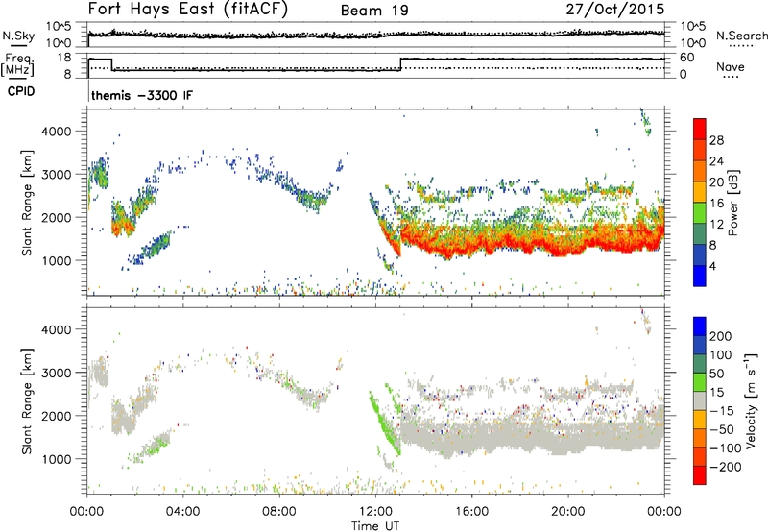Click the '18' frequency axis value
The image size is (768, 532).
(x=64, y=58)
